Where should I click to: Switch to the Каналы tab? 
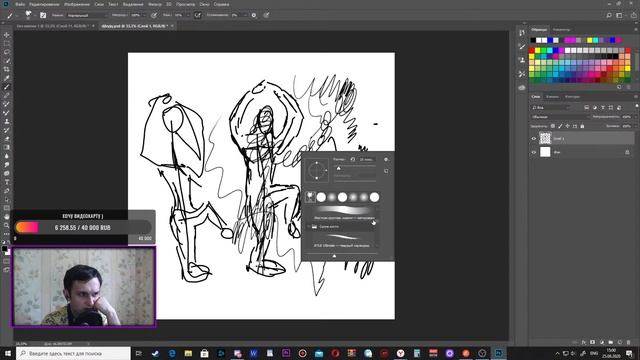[552, 97]
